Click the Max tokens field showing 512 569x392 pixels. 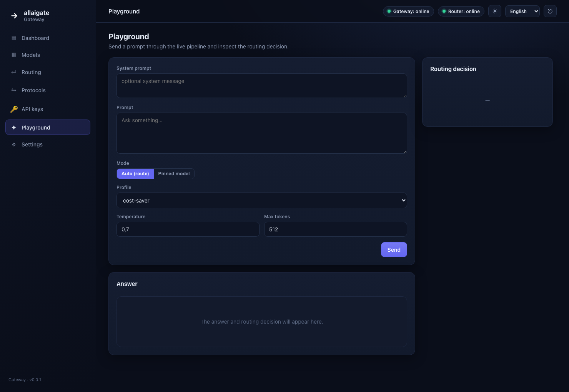(335, 229)
